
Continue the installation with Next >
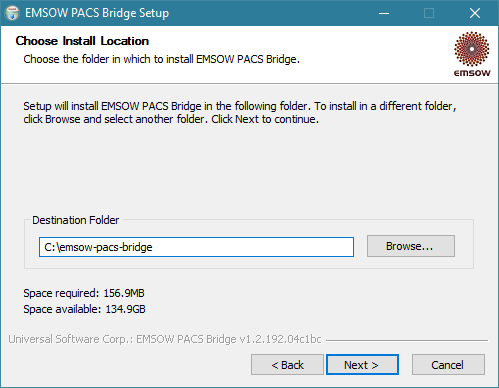pyautogui.click(x=362, y=365)
